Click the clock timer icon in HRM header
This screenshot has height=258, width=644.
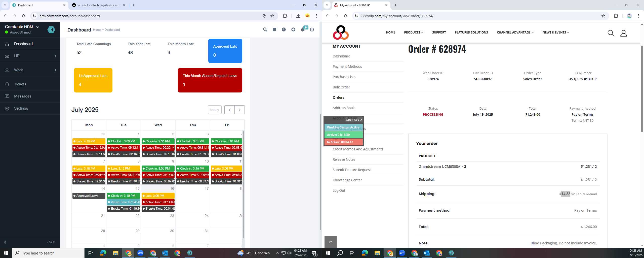point(284,29)
